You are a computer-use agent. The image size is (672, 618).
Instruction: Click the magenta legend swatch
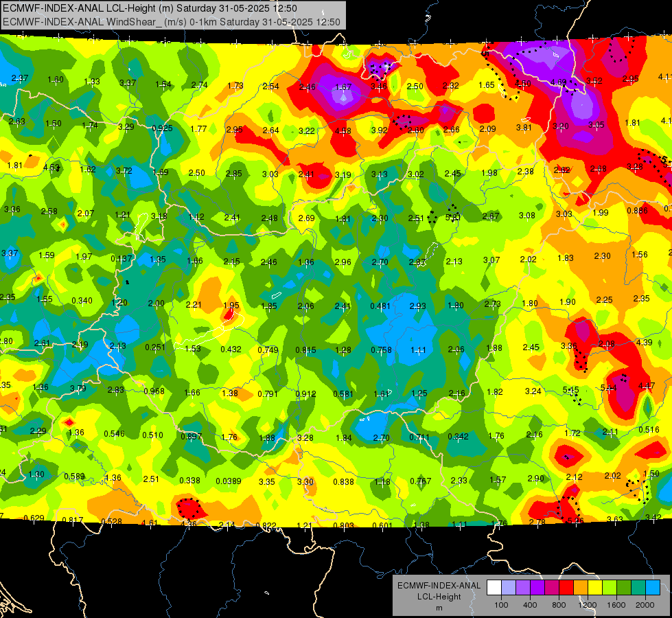[552, 588]
